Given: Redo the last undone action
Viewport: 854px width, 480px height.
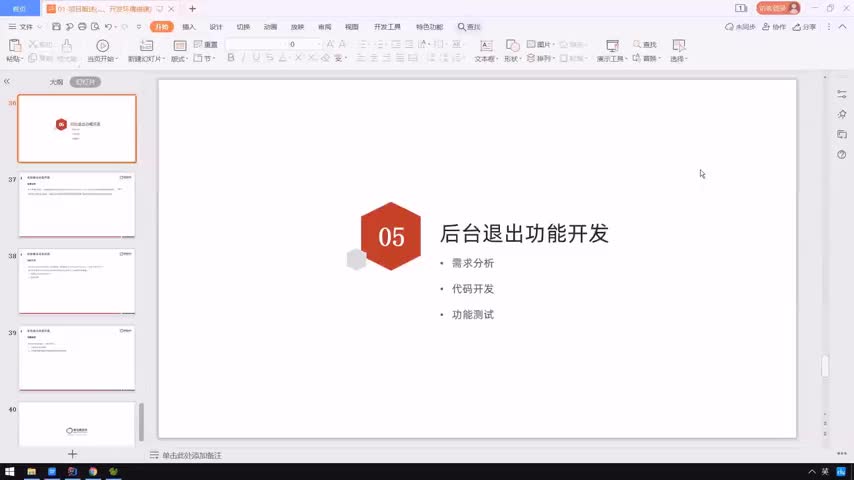Looking at the screenshot, I should tap(125, 27).
